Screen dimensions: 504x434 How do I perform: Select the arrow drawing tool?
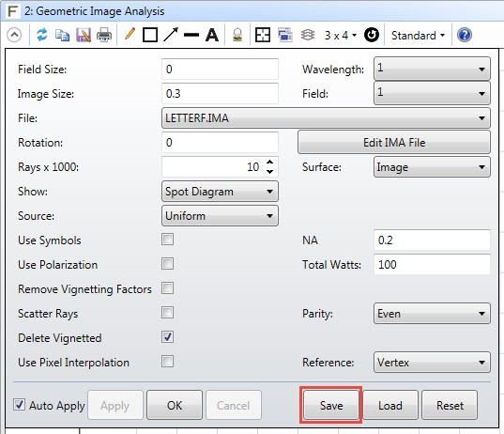point(171,35)
